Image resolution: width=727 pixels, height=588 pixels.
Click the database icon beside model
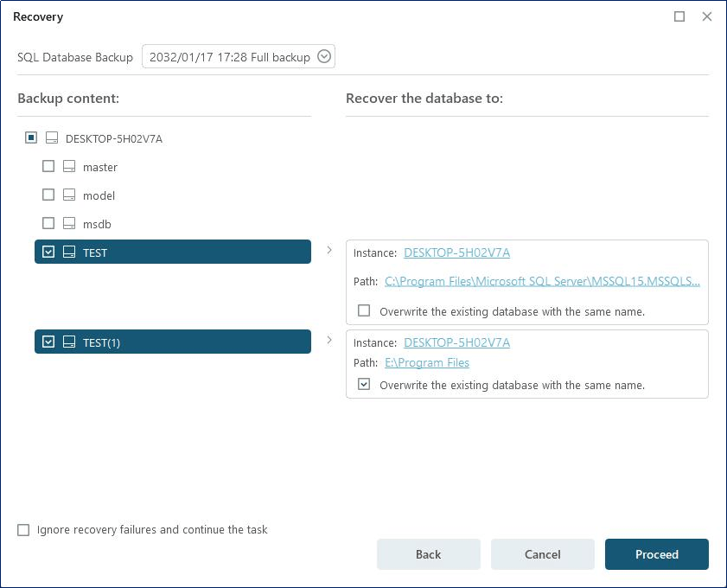67,195
